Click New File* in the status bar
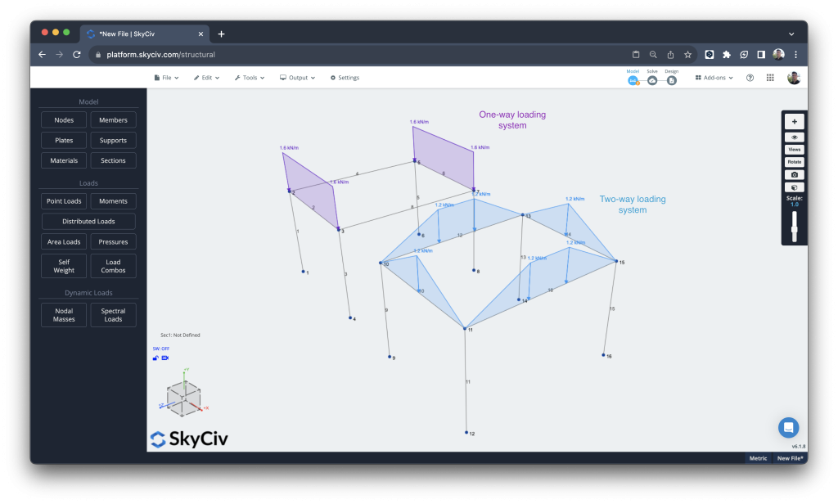Image resolution: width=838 pixels, height=504 pixels. [x=790, y=458]
